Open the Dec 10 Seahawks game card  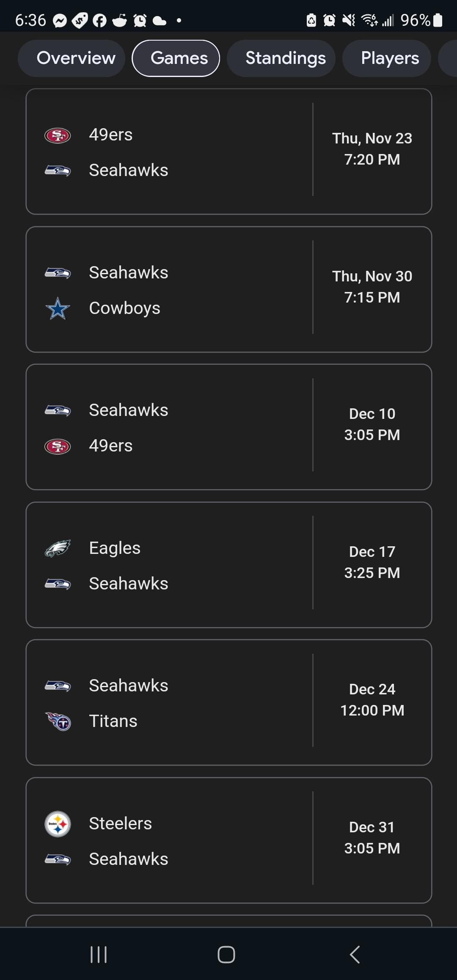point(228,427)
